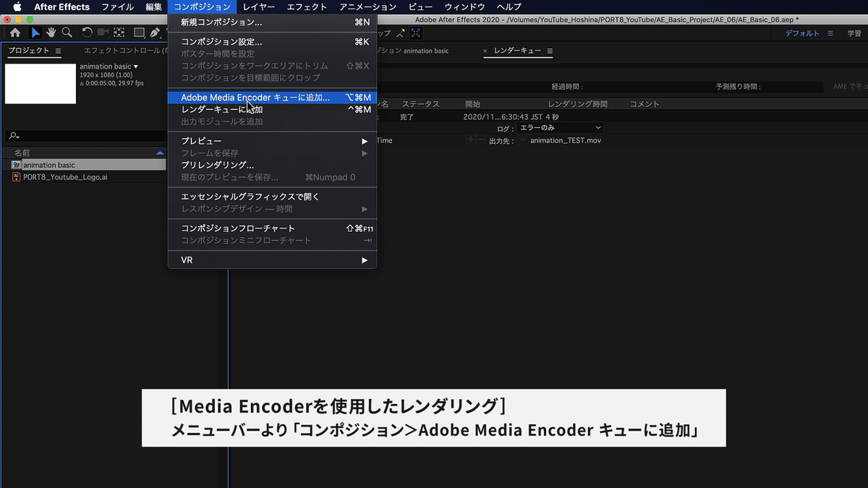
Task: Open the ウィンドウ menu
Action: click(464, 7)
